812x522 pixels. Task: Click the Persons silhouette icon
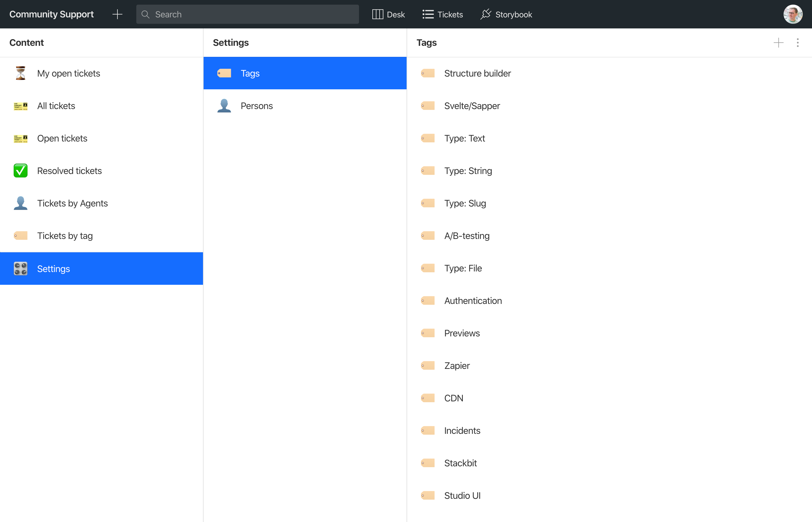pyautogui.click(x=224, y=106)
